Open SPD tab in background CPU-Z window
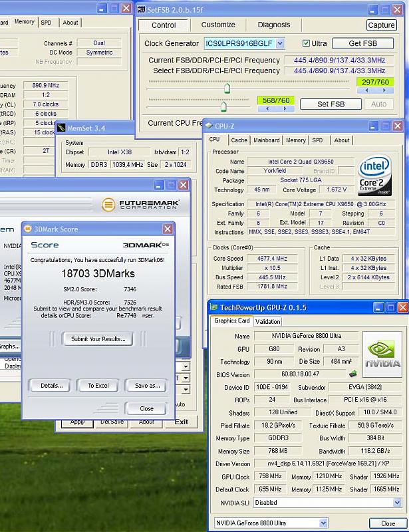 point(46,23)
